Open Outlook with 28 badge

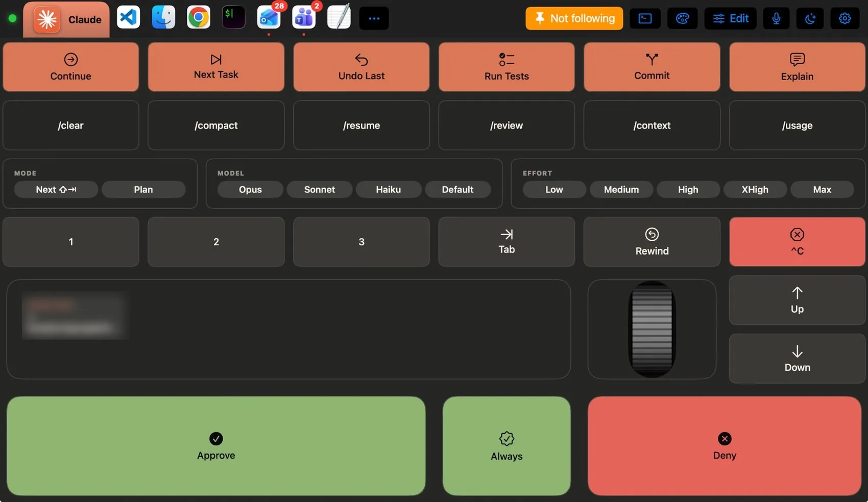269,17
